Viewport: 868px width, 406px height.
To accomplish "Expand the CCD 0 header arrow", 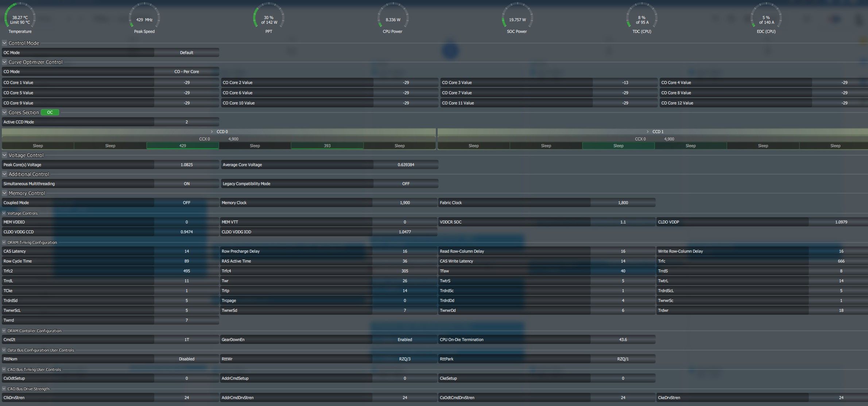I will 212,131.
